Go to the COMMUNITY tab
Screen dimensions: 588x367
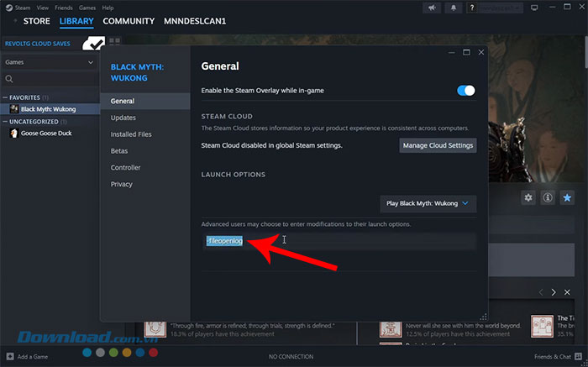click(129, 21)
